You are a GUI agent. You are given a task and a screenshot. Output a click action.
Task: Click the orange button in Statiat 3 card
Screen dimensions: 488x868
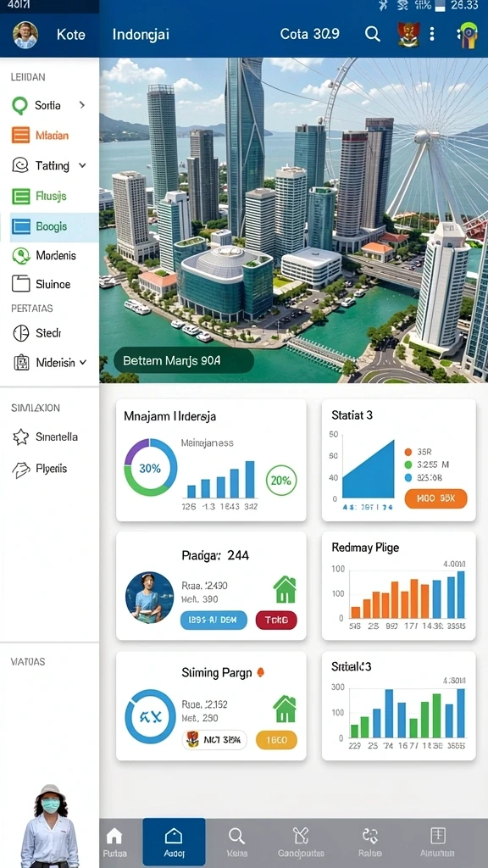tap(436, 498)
